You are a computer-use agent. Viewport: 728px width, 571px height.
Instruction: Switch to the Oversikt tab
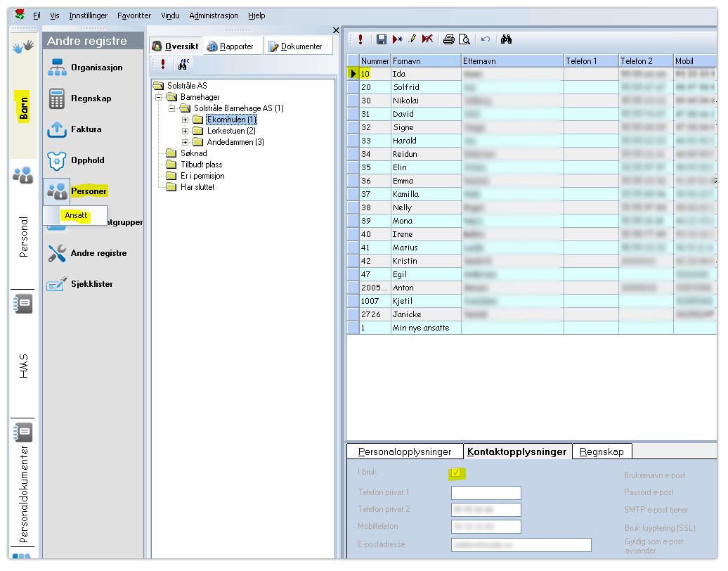pos(176,46)
